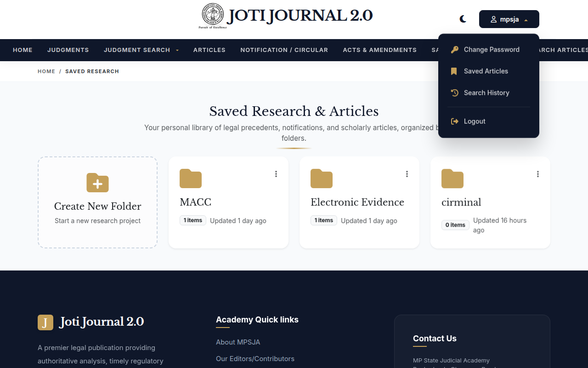The width and height of the screenshot is (588, 368).
Task: Click the bookmark icon beside Saved Articles
Action: point(454,71)
